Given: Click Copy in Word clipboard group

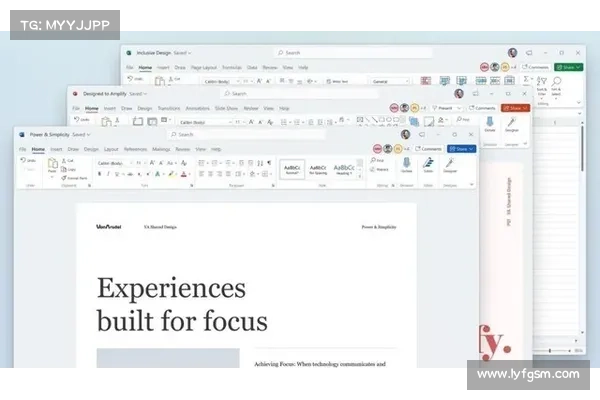Looking at the screenshot, I should (68, 169).
